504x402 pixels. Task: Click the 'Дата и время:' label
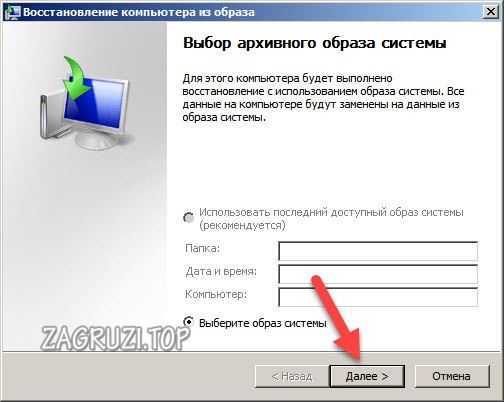point(221,272)
